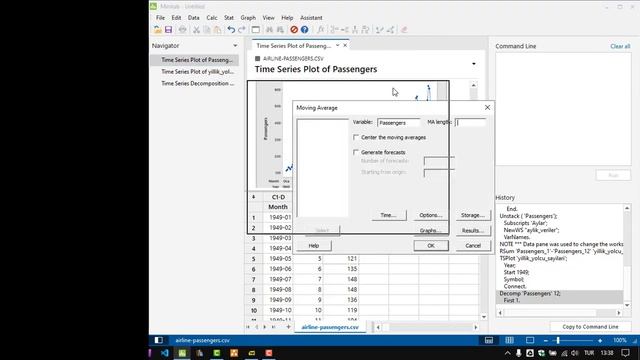
Task: Open the Stat menu
Action: point(229,18)
